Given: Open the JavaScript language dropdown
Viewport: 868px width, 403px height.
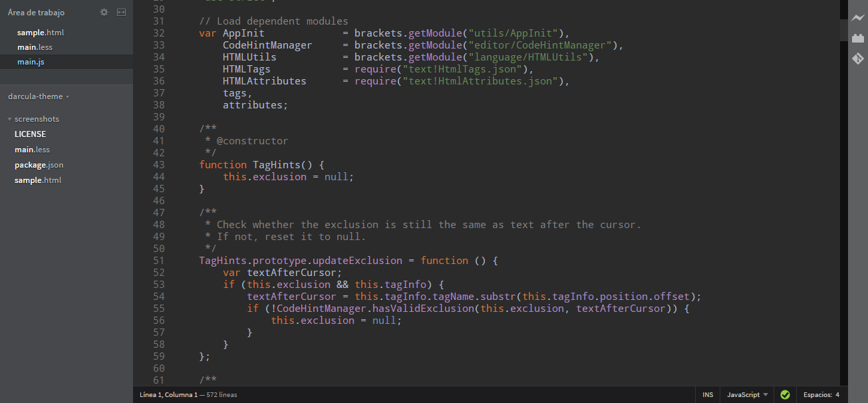Looking at the screenshot, I should [748, 394].
